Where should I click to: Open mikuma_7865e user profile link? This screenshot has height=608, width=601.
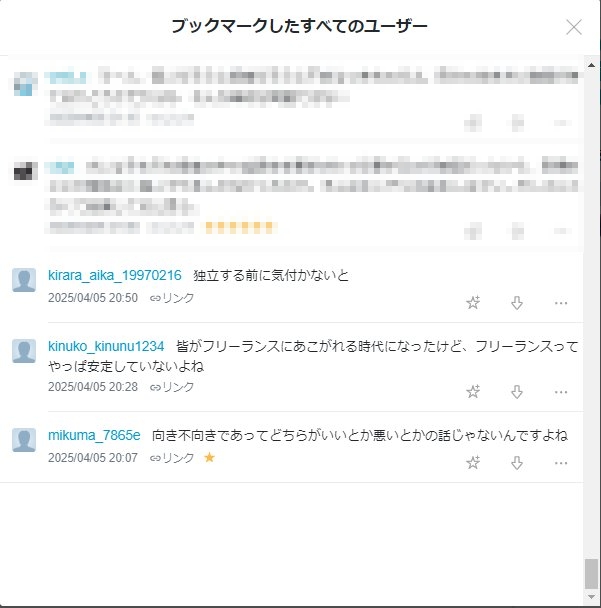pos(94,435)
